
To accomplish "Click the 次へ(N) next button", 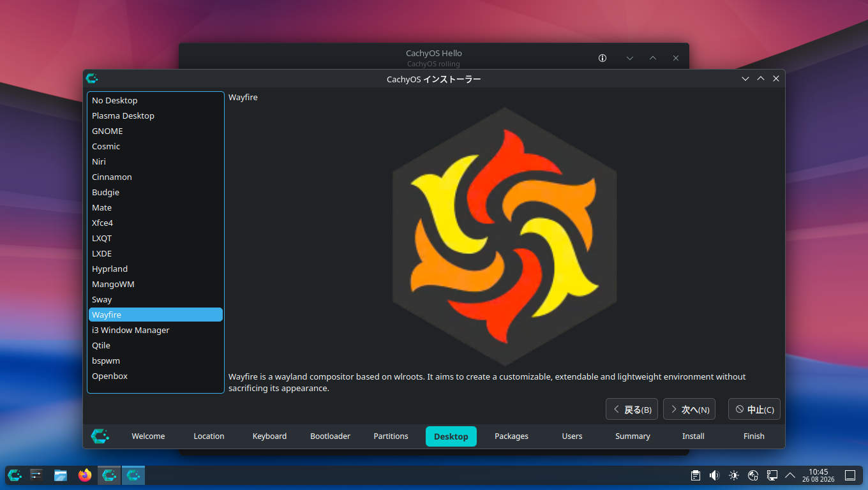I will [689, 410].
